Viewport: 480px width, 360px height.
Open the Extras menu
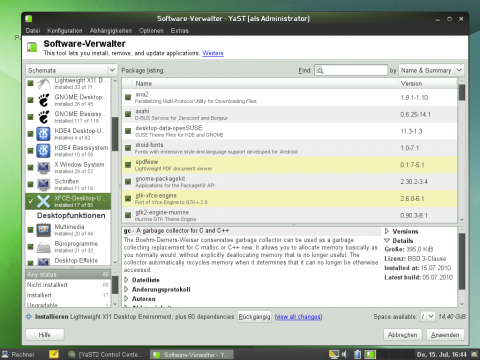[180, 31]
